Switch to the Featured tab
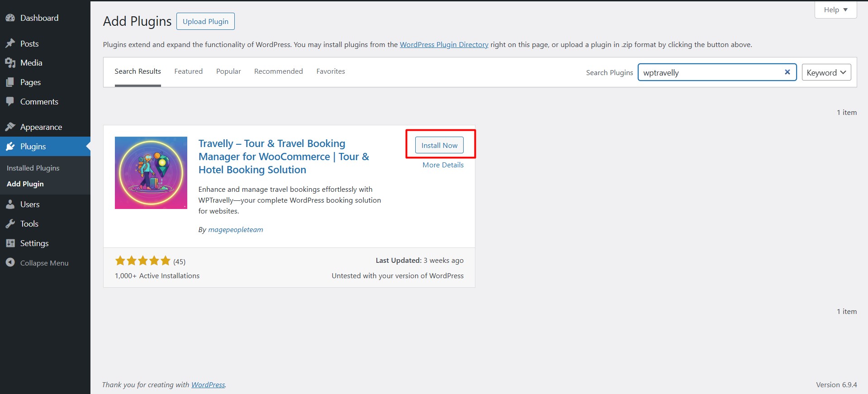Screen dimensions: 868x394 [x=188, y=71]
